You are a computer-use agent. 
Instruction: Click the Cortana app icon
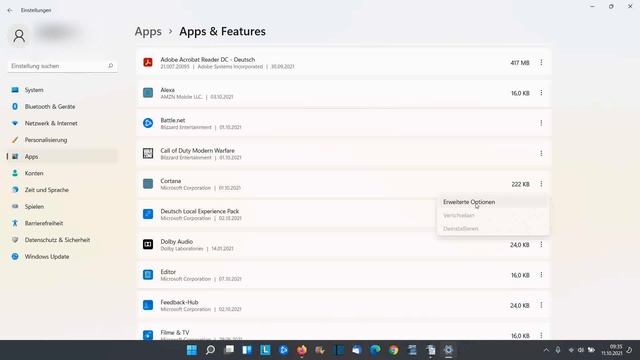[148, 184]
